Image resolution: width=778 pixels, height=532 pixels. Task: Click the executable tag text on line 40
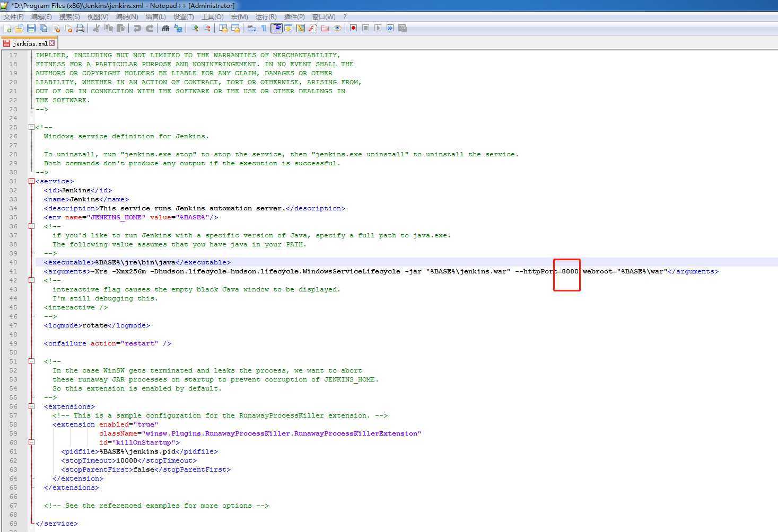(x=137, y=262)
